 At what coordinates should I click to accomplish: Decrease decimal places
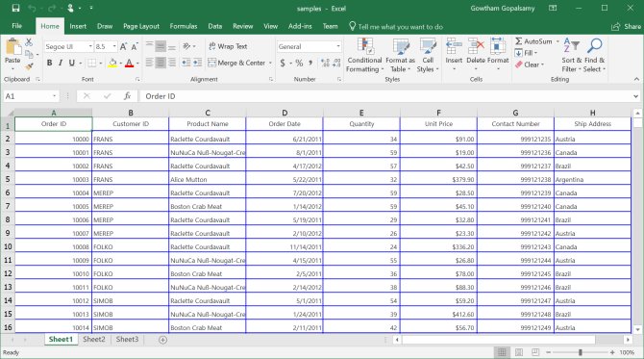coord(336,63)
